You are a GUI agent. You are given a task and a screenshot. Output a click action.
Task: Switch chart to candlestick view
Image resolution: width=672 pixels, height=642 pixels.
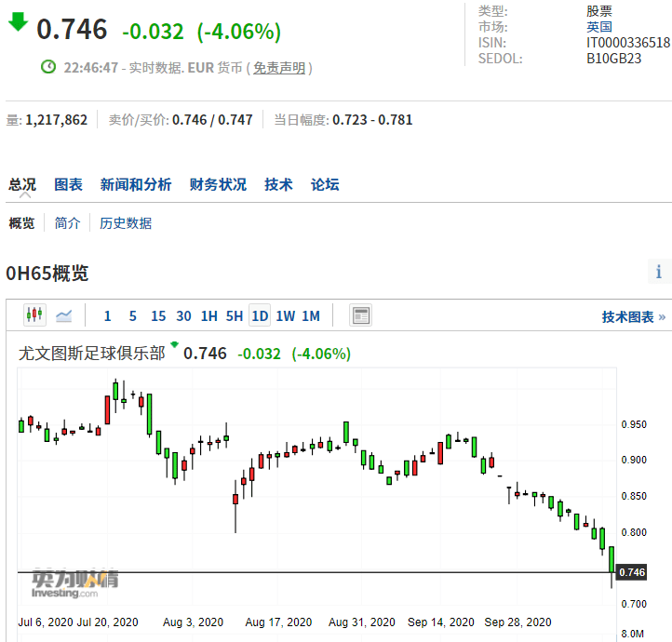pos(34,315)
